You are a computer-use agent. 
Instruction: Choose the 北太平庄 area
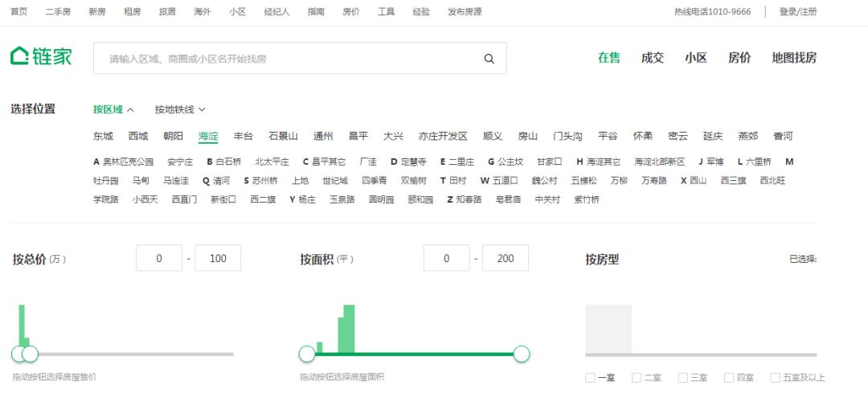coord(272,162)
